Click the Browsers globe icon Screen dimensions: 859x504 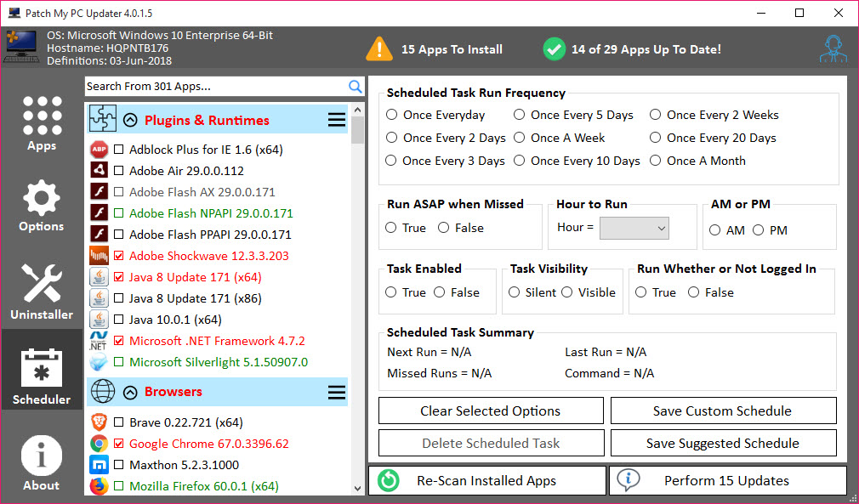coord(102,391)
